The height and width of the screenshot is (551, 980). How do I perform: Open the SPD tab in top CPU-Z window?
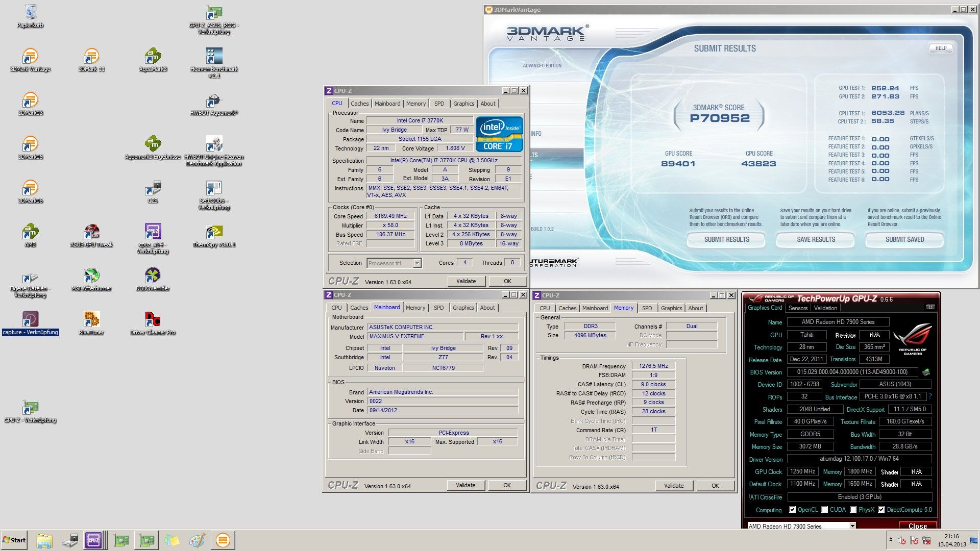pos(439,104)
